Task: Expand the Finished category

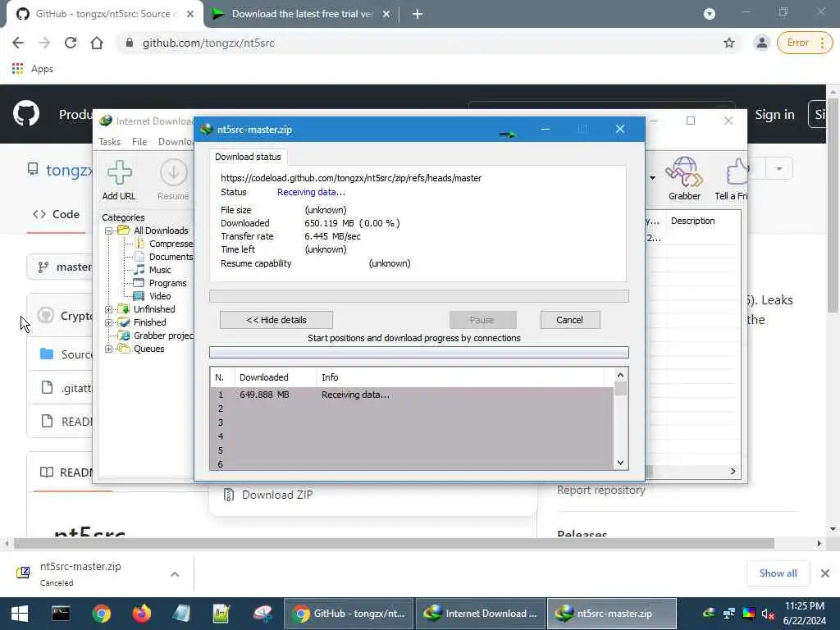Action: (109, 323)
